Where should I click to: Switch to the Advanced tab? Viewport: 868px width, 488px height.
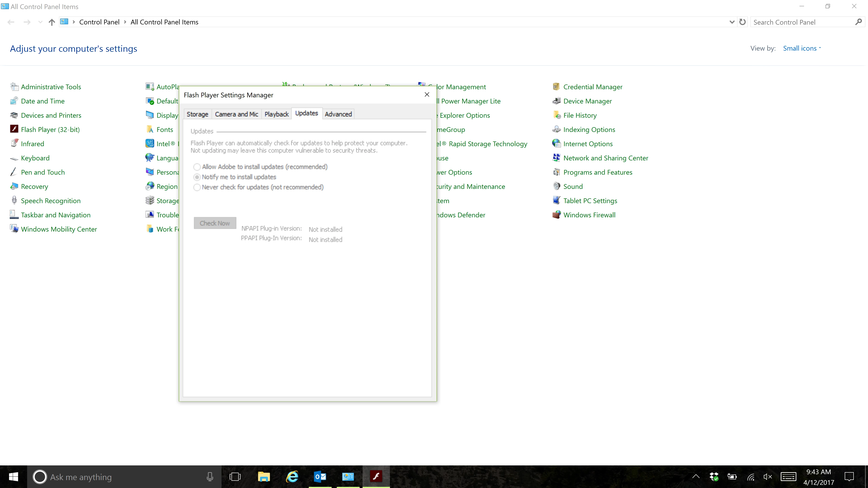[338, 114]
